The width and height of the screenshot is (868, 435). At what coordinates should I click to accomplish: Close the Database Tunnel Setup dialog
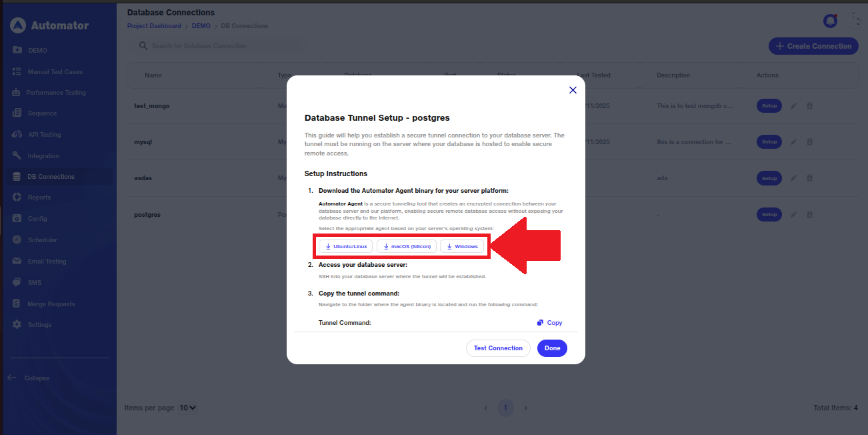(x=573, y=90)
